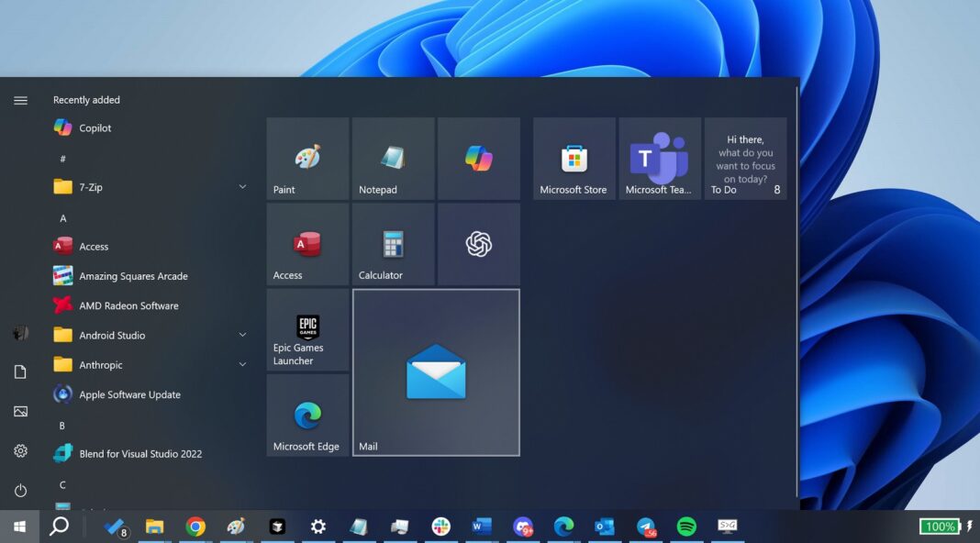Expand the Android Studio folder
This screenshot has height=543, width=980.
(242, 335)
